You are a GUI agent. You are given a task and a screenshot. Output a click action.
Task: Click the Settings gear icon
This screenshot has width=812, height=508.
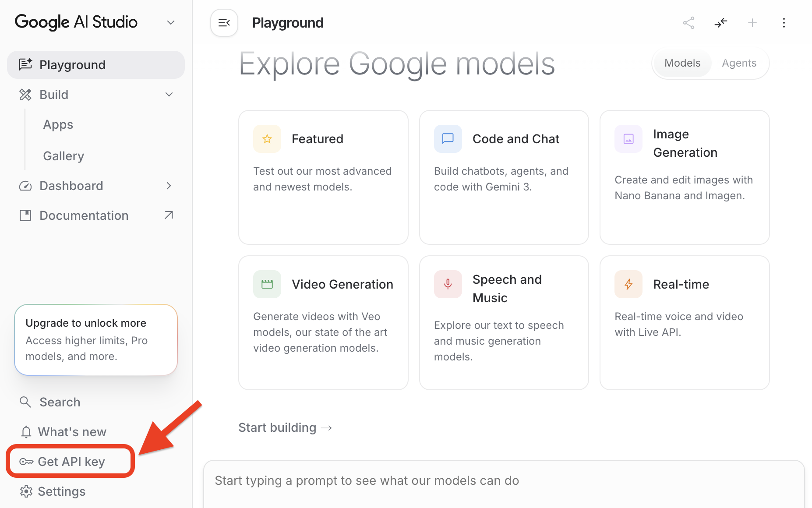(26, 491)
